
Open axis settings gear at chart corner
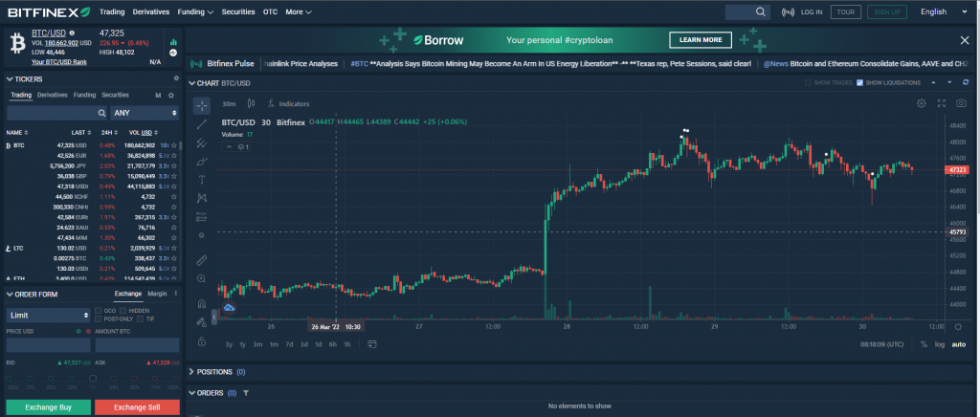tap(958, 326)
